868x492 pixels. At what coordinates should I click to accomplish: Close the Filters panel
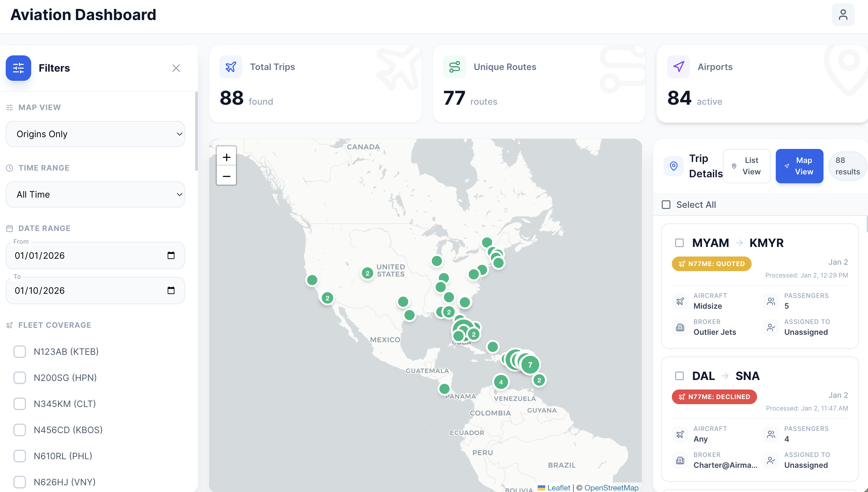(x=176, y=68)
